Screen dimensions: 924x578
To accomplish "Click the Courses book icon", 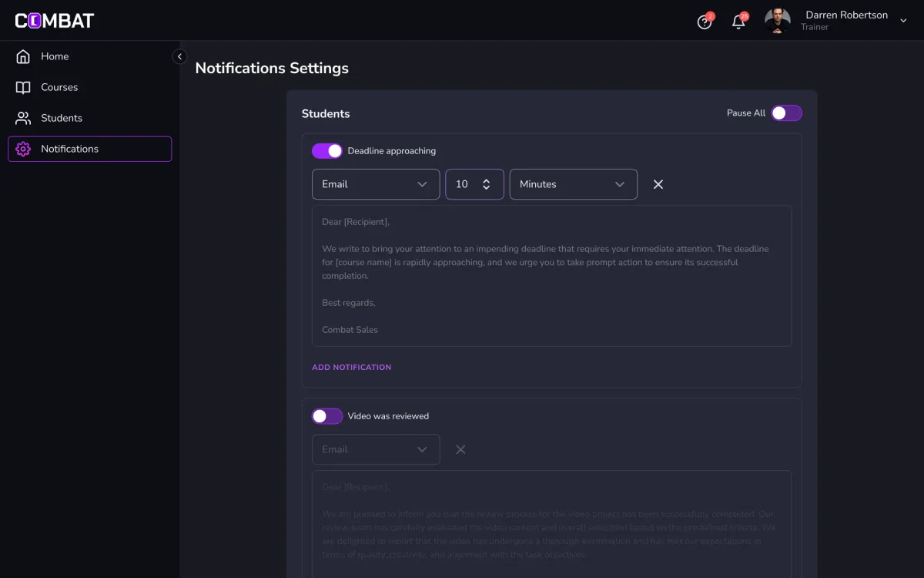I will coord(23,87).
